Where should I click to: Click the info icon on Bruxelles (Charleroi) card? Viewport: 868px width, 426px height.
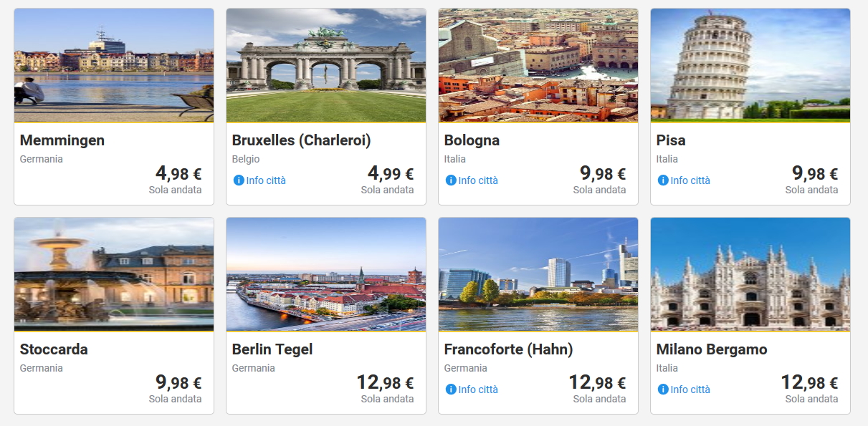[239, 180]
